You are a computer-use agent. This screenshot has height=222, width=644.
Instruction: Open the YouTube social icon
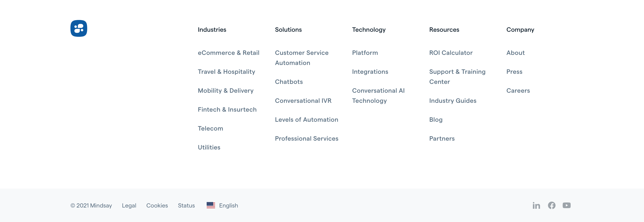point(566,205)
